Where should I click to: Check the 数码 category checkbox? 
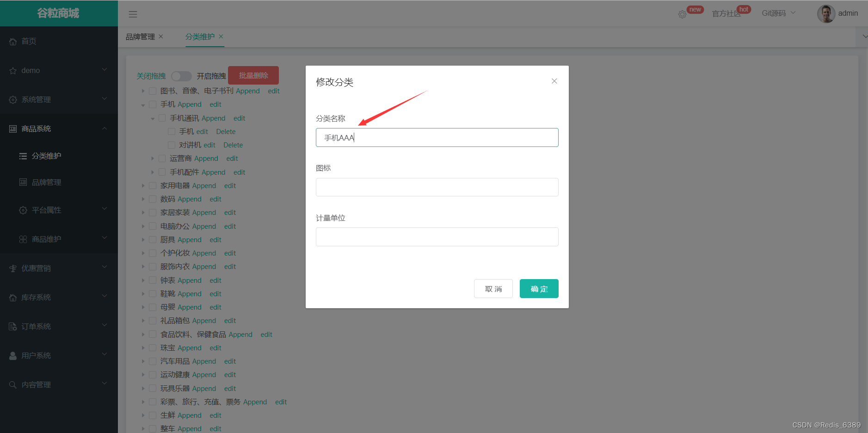click(153, 199)
